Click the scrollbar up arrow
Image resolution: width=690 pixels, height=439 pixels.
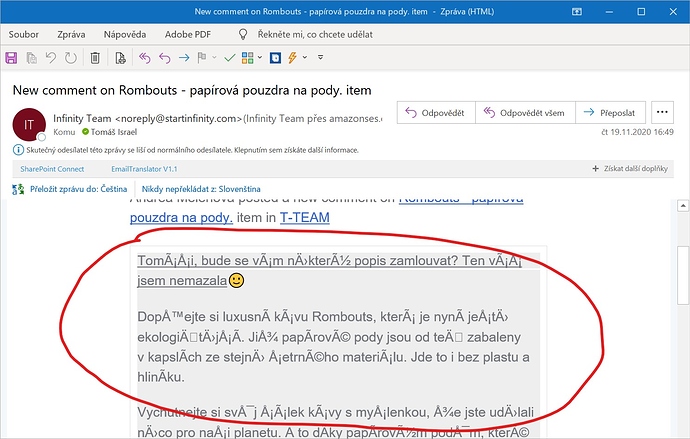point(683,206)
